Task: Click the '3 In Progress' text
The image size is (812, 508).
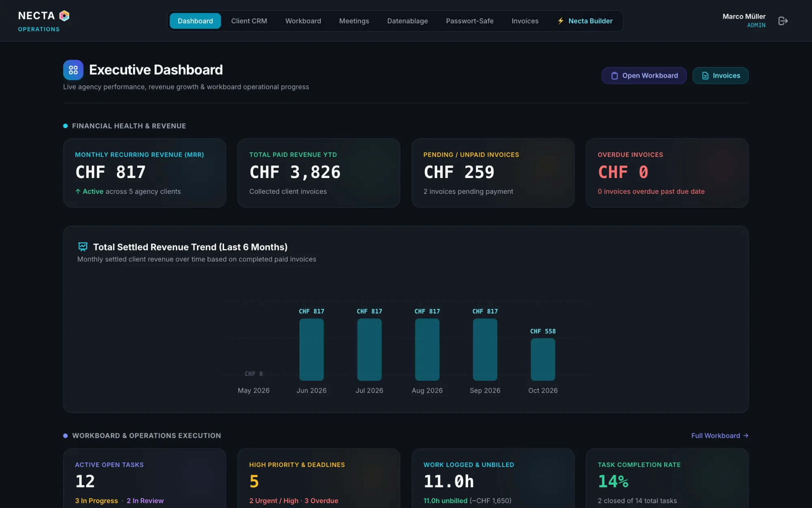Action: (96, 501)
